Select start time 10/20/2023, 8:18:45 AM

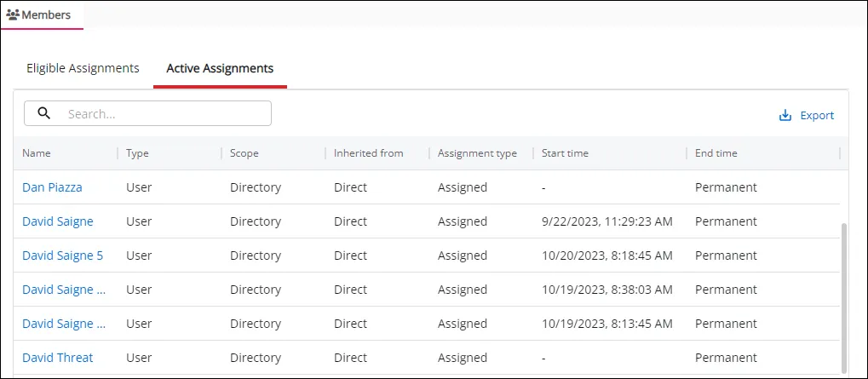607,256
